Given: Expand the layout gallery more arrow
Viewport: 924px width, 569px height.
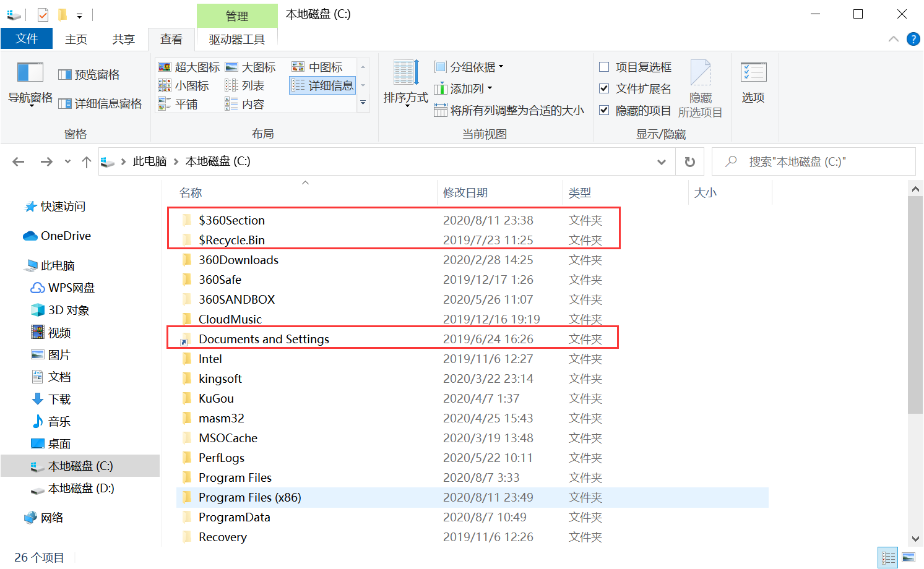Looking at the screenshot, I should (363, 103).
